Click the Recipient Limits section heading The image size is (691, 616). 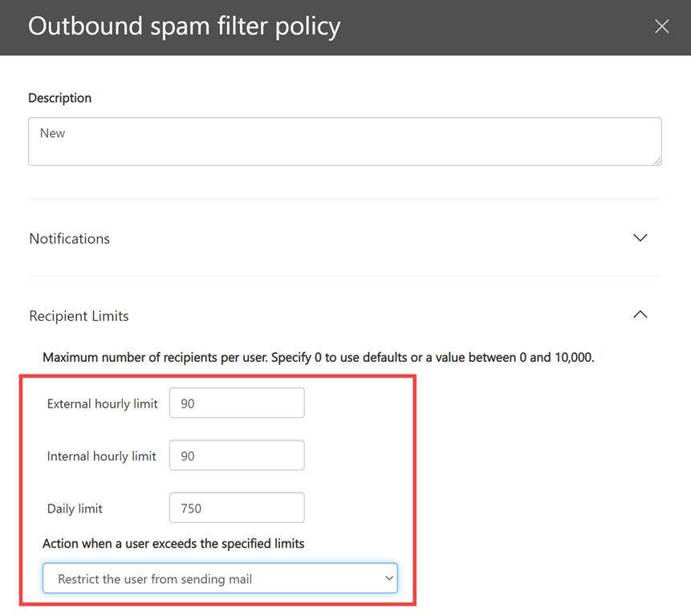[79, 316]
